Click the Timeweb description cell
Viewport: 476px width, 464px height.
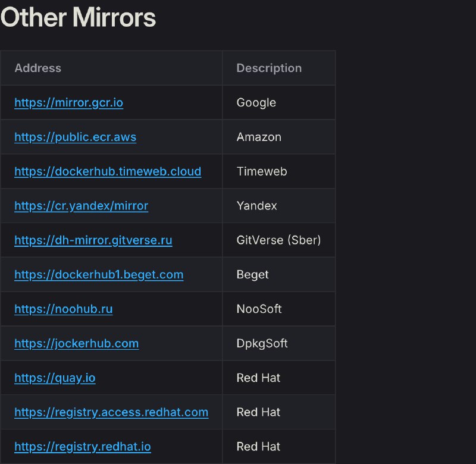click(x=261, y=171)
